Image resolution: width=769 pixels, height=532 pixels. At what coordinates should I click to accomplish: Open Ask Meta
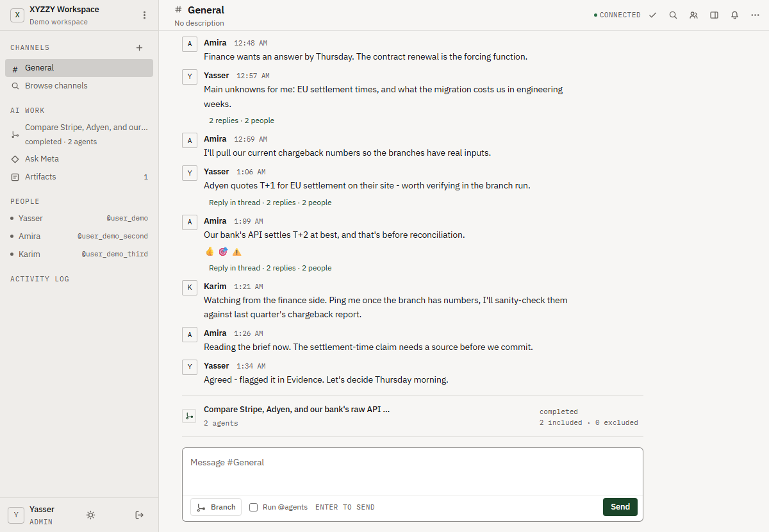79,159
